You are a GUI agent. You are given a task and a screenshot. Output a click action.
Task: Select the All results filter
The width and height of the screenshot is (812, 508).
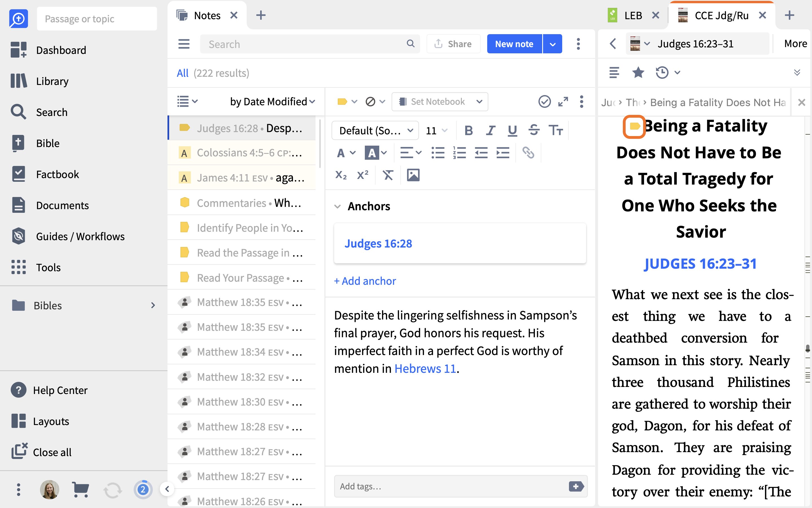[182, 73]
